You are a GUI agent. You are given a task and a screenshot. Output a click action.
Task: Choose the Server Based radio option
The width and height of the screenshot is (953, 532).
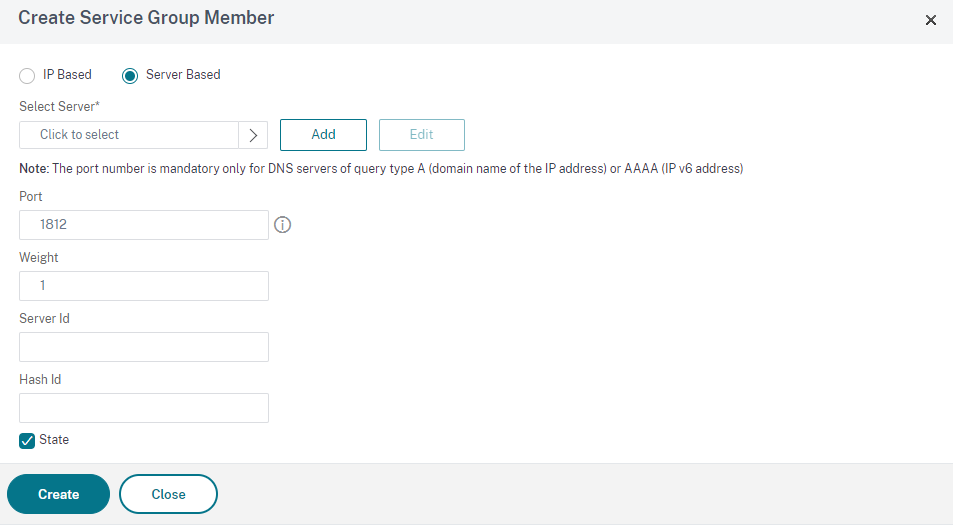[x=129, y=75]
